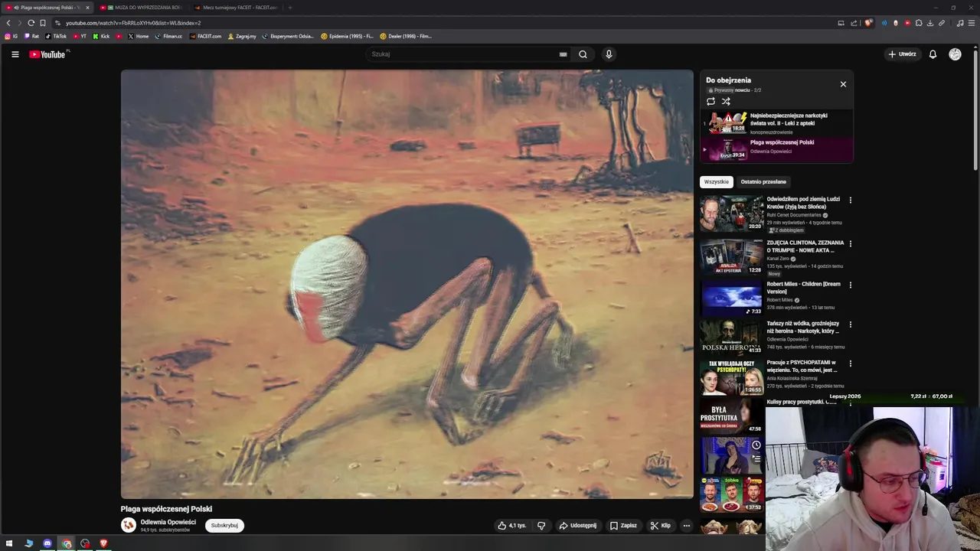Open the Odlewnia Opowieści channel avatar
980x551 pixels.
pyautogui.click(x=129, y=525)
